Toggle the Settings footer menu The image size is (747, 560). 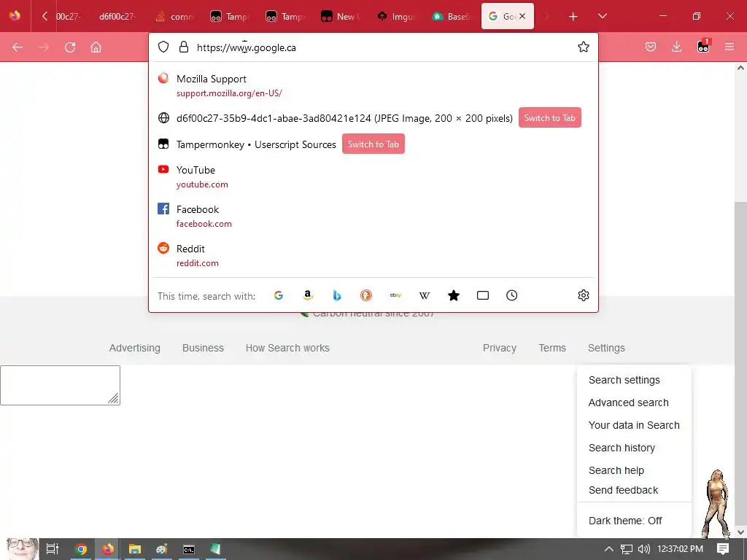point(606,348)
